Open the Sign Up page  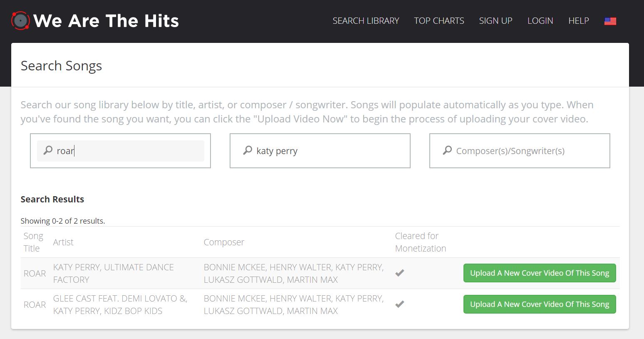click(495, 21)
